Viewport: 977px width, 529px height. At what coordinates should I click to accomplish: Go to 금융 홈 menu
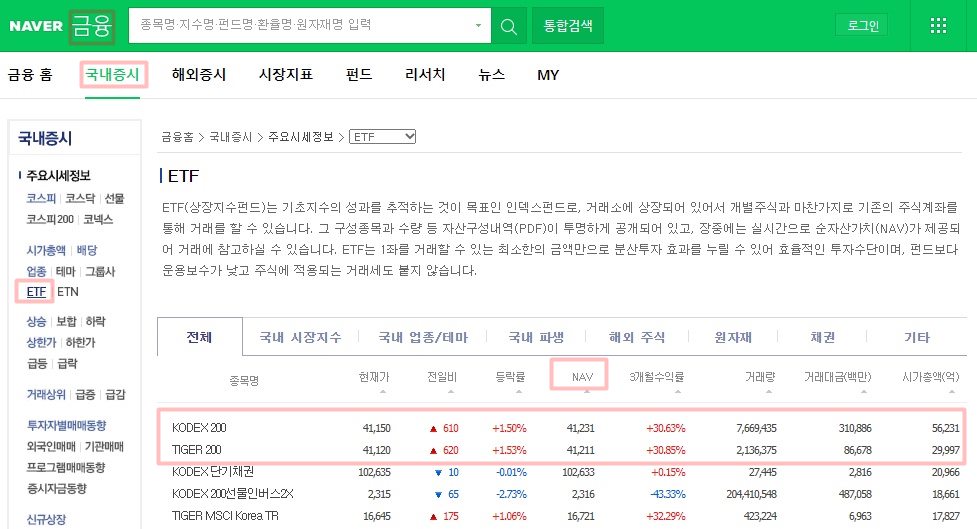30,75
